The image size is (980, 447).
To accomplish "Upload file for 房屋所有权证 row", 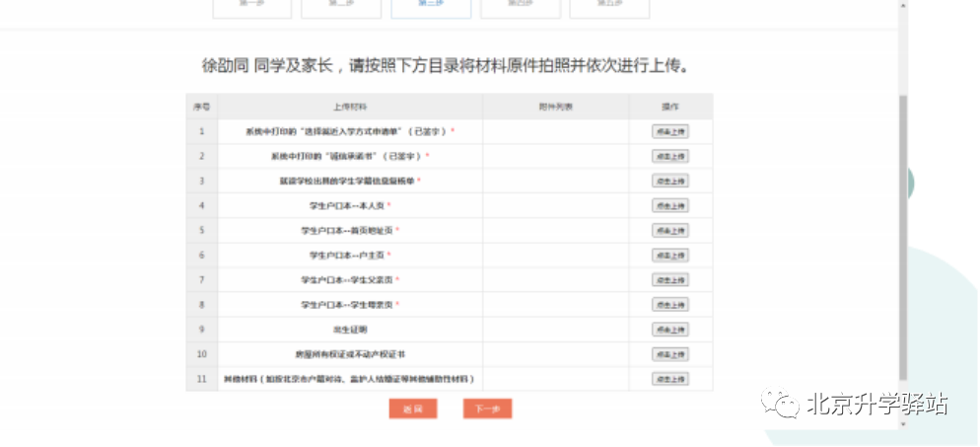I will 670,354.
